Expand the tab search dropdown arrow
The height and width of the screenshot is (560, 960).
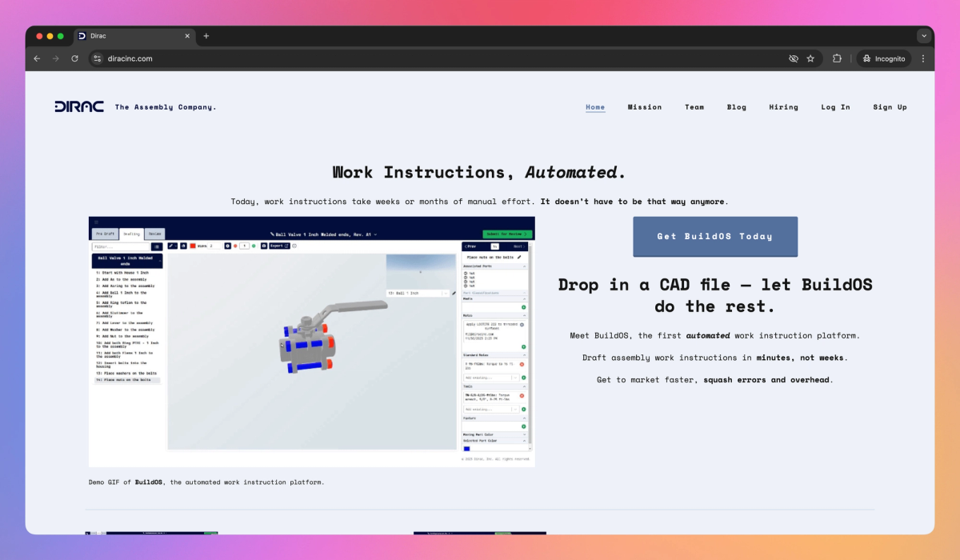924,36
